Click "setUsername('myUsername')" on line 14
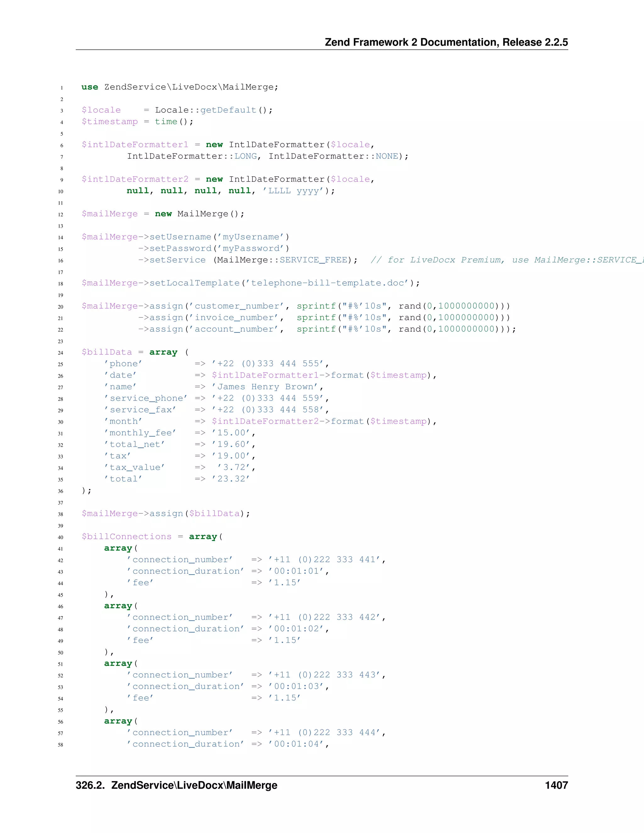 [219, 237]
